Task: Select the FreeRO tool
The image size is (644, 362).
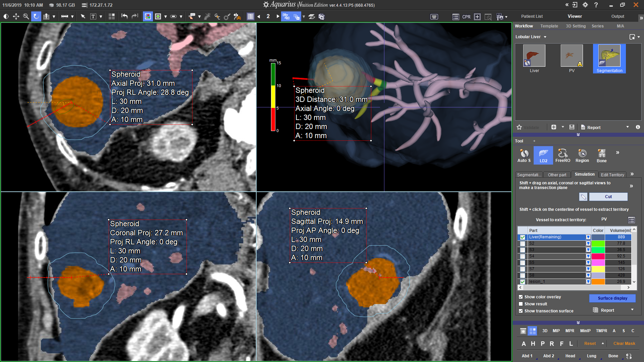Action: tap(563, 156)
